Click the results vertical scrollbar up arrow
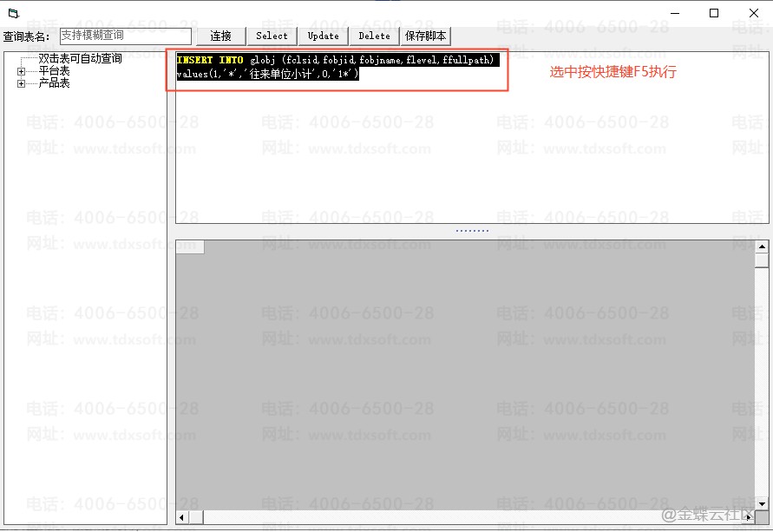 (x=761, y=246)
